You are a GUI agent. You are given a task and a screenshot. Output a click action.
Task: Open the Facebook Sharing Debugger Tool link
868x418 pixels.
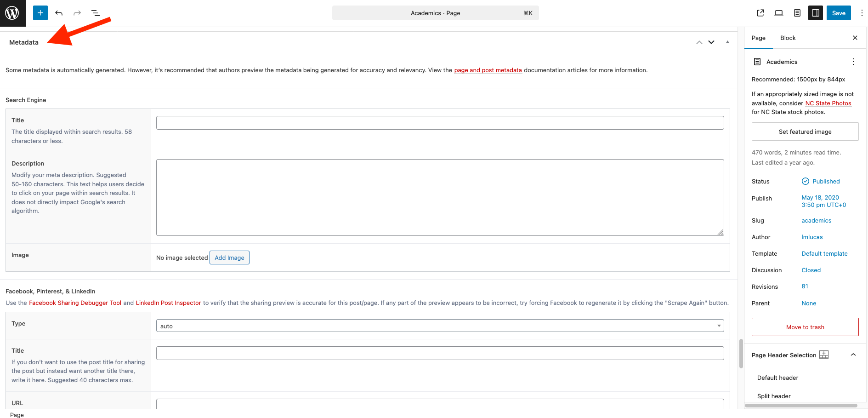pos(75,303)
